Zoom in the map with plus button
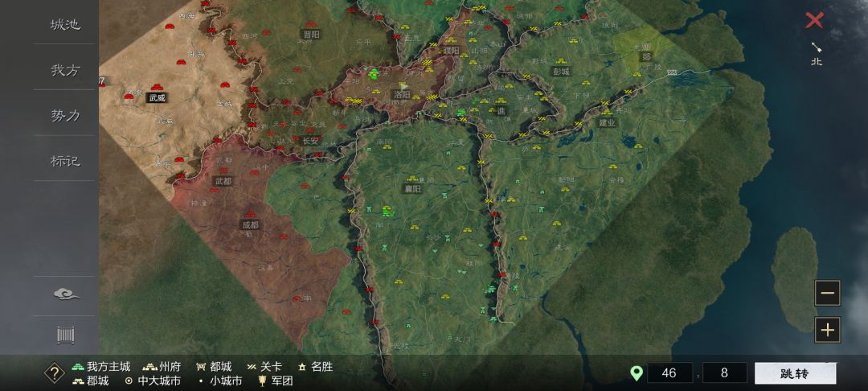Screen dimensions: 868x391 (x=827, y=330)
